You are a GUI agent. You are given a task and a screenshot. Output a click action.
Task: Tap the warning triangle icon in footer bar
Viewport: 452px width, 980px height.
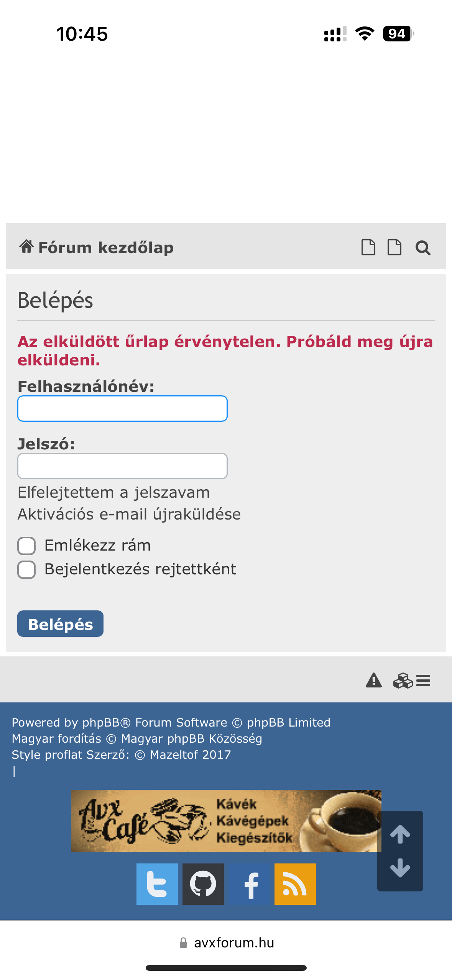374,681
